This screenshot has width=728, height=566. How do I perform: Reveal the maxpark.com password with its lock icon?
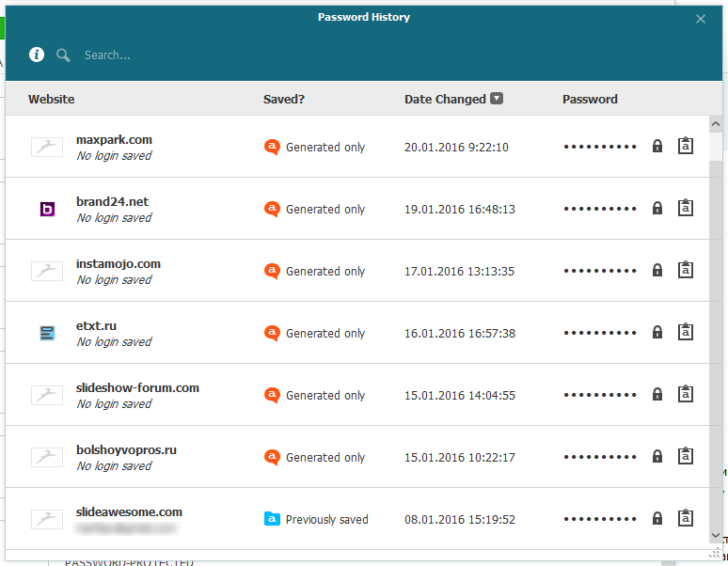tap(657, 146)
